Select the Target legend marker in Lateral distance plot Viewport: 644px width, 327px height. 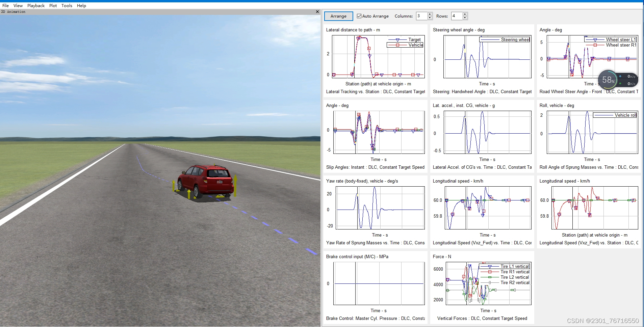click(x=397, y=39)
